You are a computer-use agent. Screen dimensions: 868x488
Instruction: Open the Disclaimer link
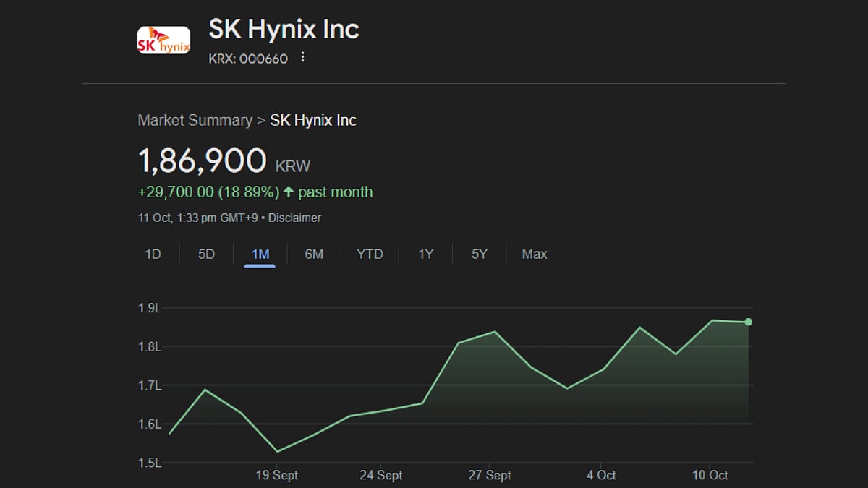tap(294, 218)
